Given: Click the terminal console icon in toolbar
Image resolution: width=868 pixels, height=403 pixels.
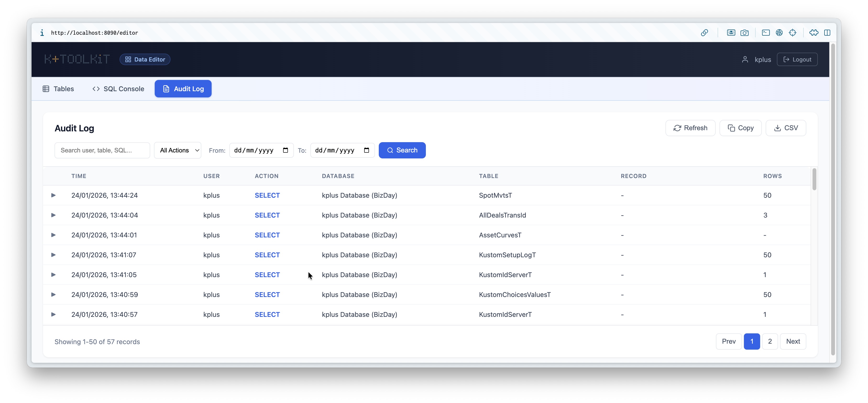Looking at the screenshot, I should [766, 33].
